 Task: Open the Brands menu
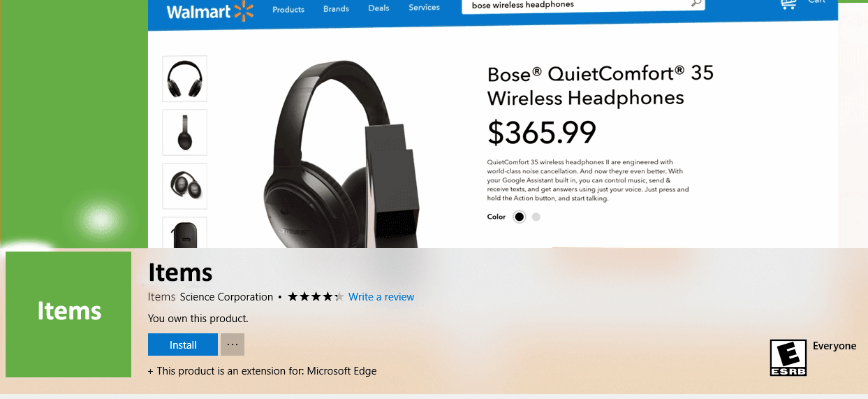click(336, 10)
